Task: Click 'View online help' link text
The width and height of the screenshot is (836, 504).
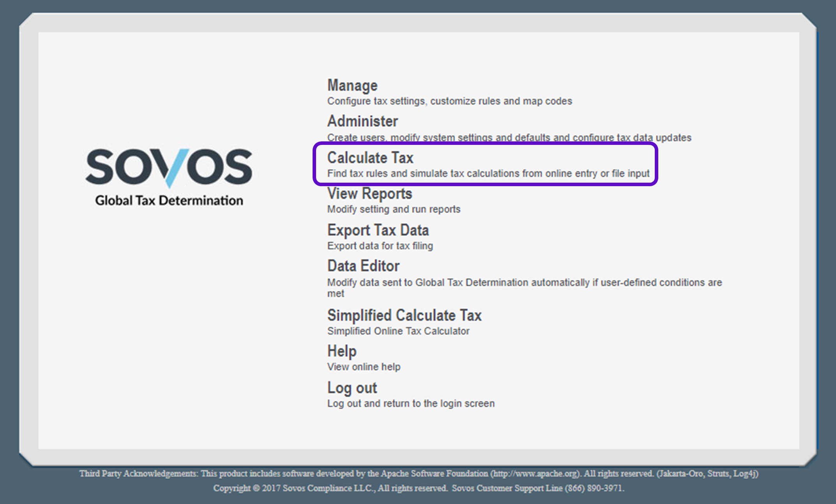Action: pos(364,367)
